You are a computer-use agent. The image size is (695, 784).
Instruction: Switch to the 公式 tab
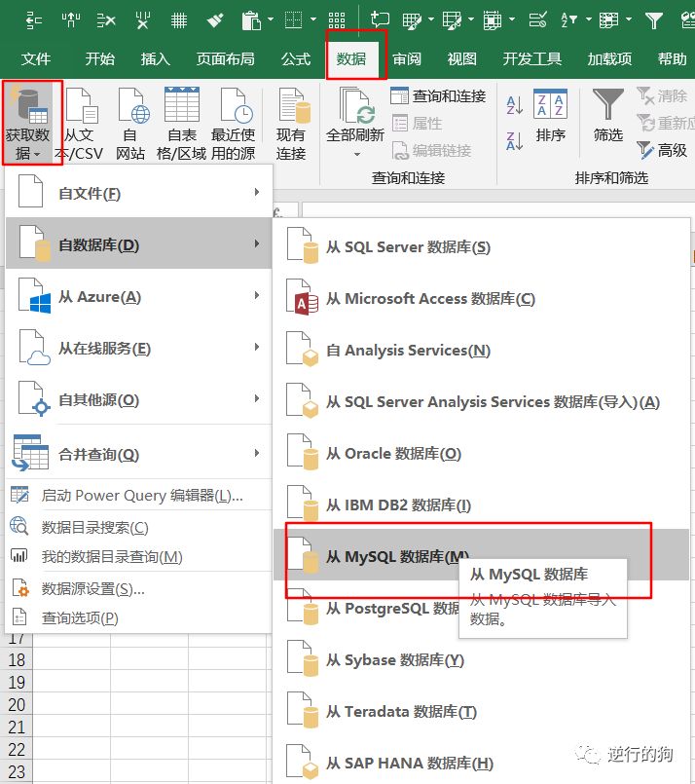pos(296,59)
